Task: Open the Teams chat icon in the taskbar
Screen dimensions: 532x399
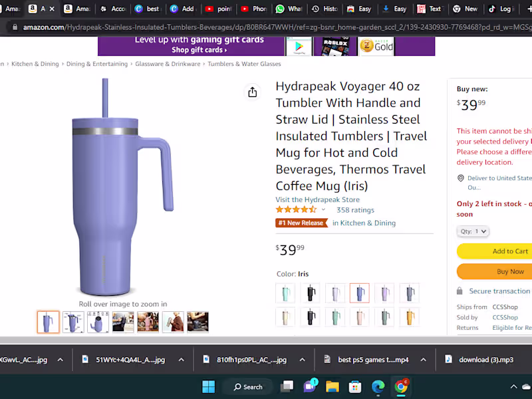Action: click(310, 386)
